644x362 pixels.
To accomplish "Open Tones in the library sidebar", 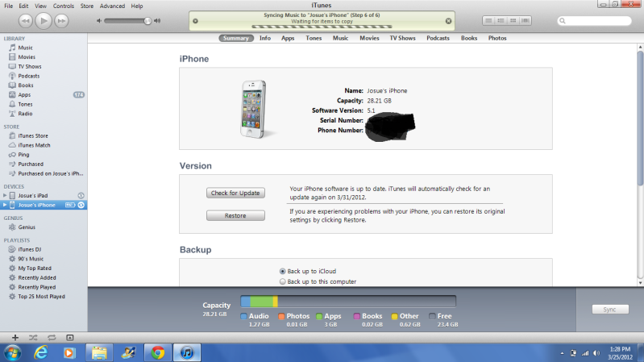I will (x=25, y=104).
